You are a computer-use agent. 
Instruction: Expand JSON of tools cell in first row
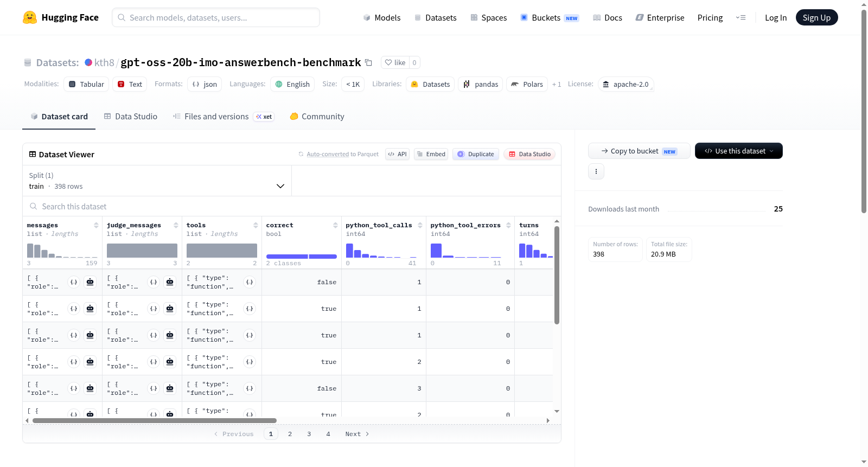250,282
